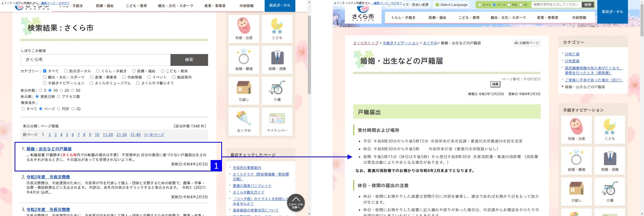Open 喜連川温泉パンフレット recent page link
This screenshot has height=216, width=644.
252,186
